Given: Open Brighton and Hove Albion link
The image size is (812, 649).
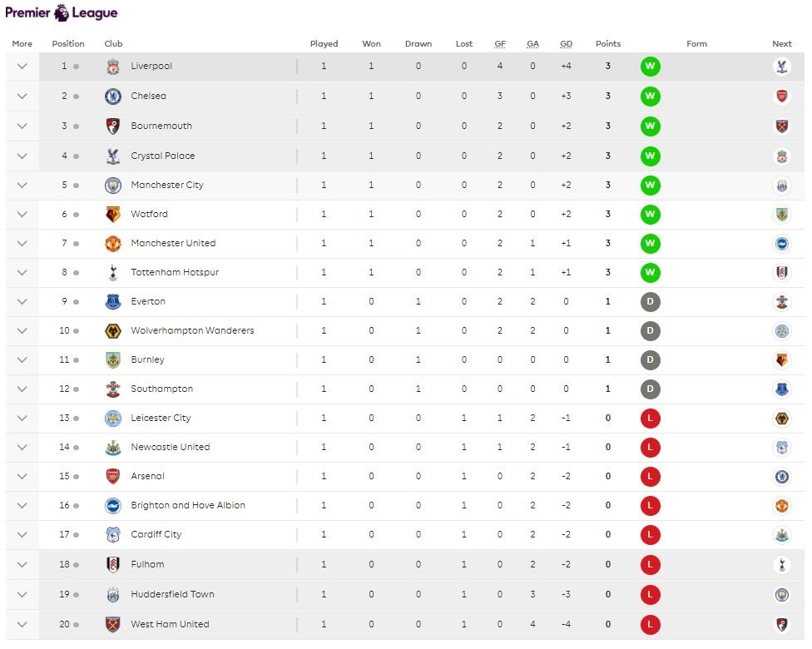Looking at the screenshot, I should click(188, 506).
